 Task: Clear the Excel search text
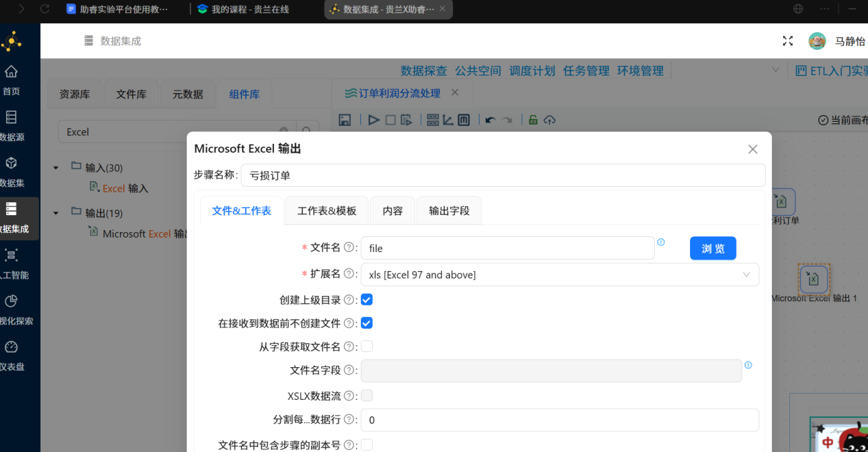coord(284,131)
